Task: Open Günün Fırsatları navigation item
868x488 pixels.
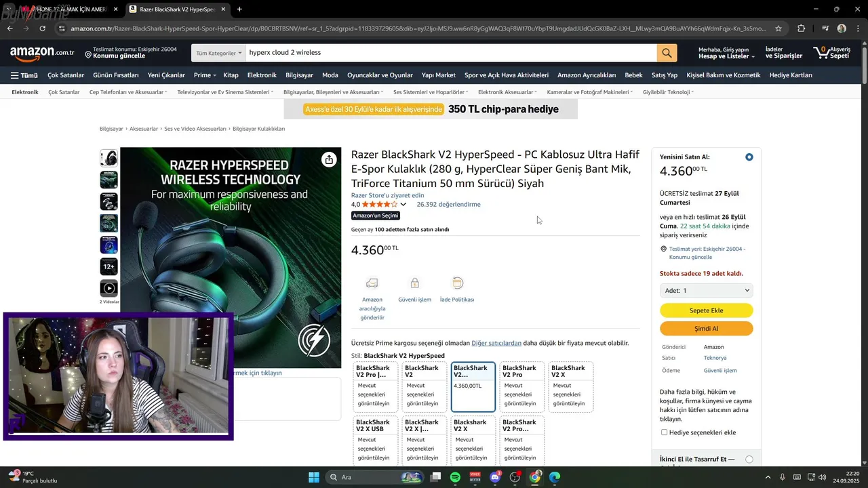Action: [116, 75]
